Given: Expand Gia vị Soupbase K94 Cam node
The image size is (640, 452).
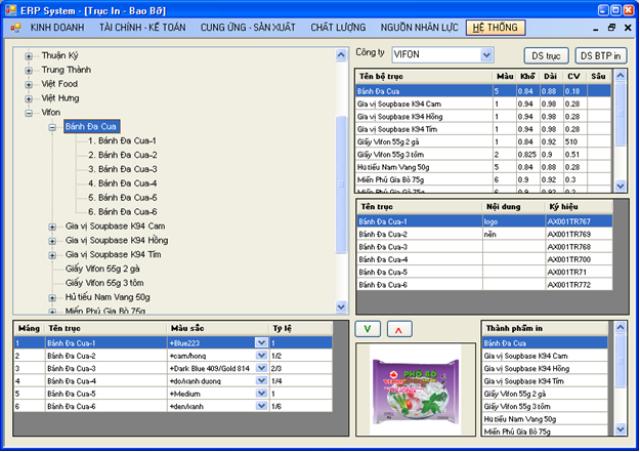Looking at the screenshot, I should (x=52, y=227).
